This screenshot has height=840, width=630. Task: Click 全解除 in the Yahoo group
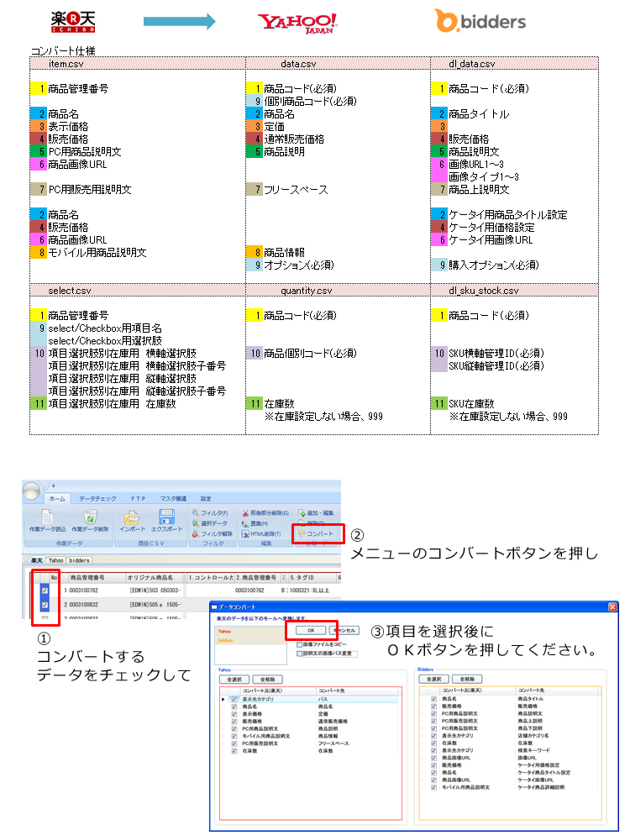(x=268, y=680)
